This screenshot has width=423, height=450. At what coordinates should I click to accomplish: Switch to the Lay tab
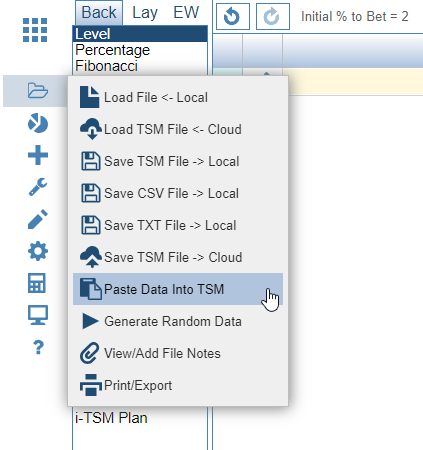pos(145,13)
